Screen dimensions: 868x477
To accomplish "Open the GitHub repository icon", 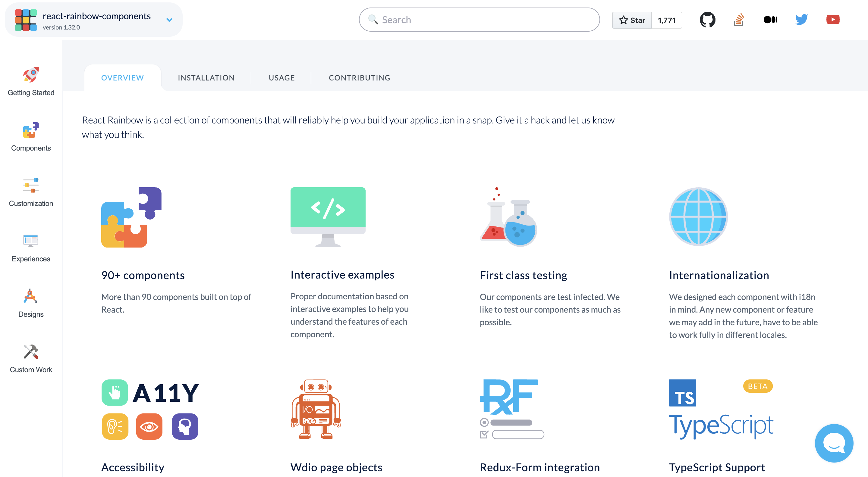I will point(707,20).
